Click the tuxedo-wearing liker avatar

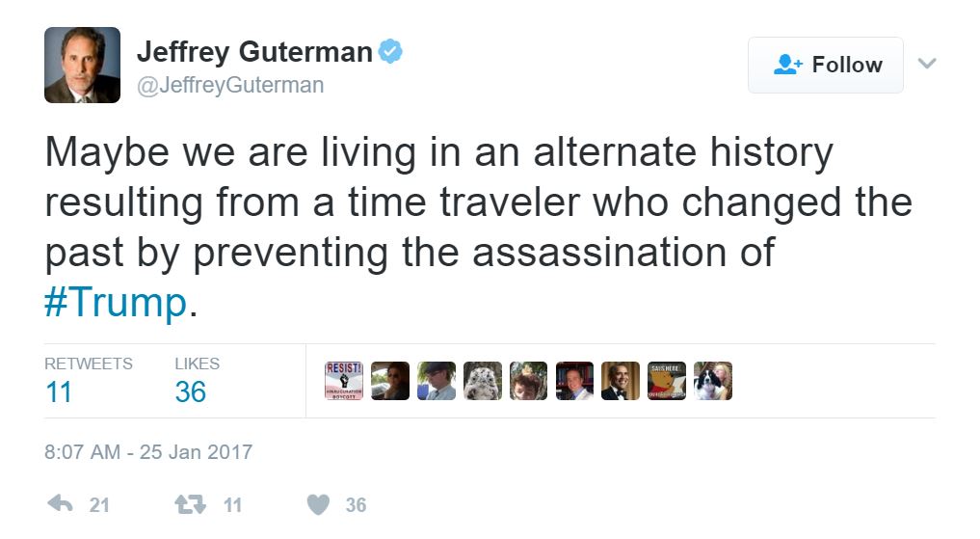(x=621, y=381)
